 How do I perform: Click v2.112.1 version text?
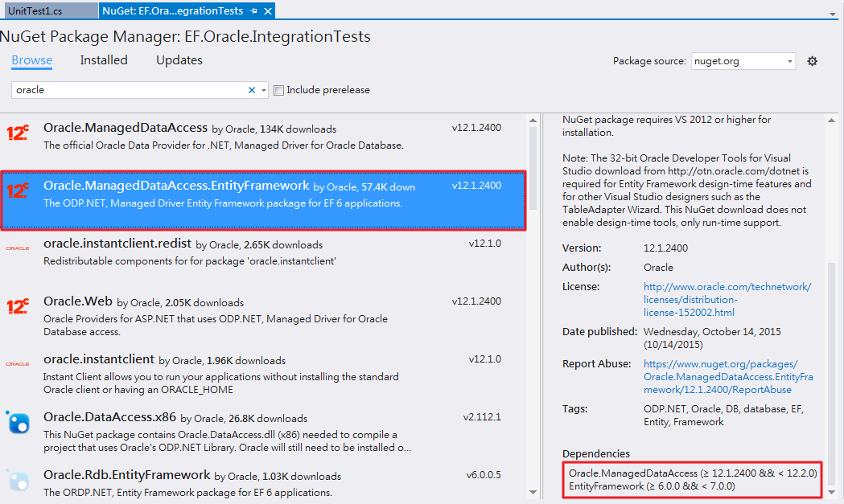482,417
